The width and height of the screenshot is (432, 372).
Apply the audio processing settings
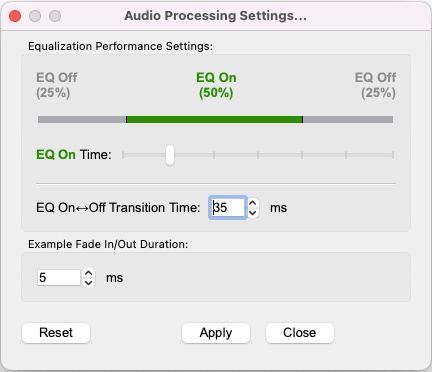(216, 333)
